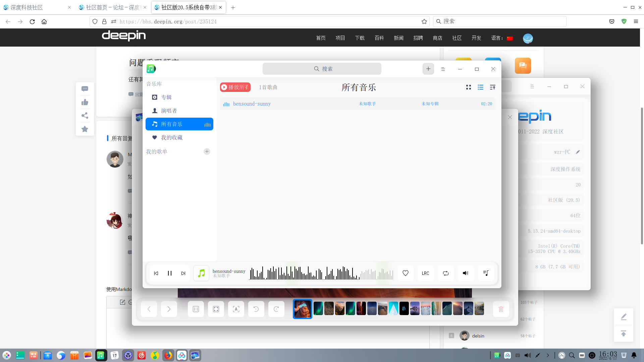Toggle repeat playback mode
This screenshot has height=362, width=644.
[x=445, y=273]
